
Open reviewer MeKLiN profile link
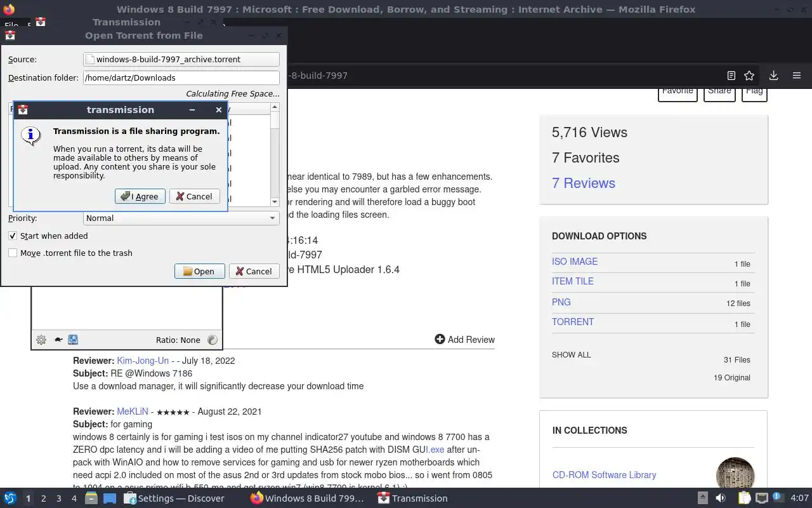pos(133,411)
